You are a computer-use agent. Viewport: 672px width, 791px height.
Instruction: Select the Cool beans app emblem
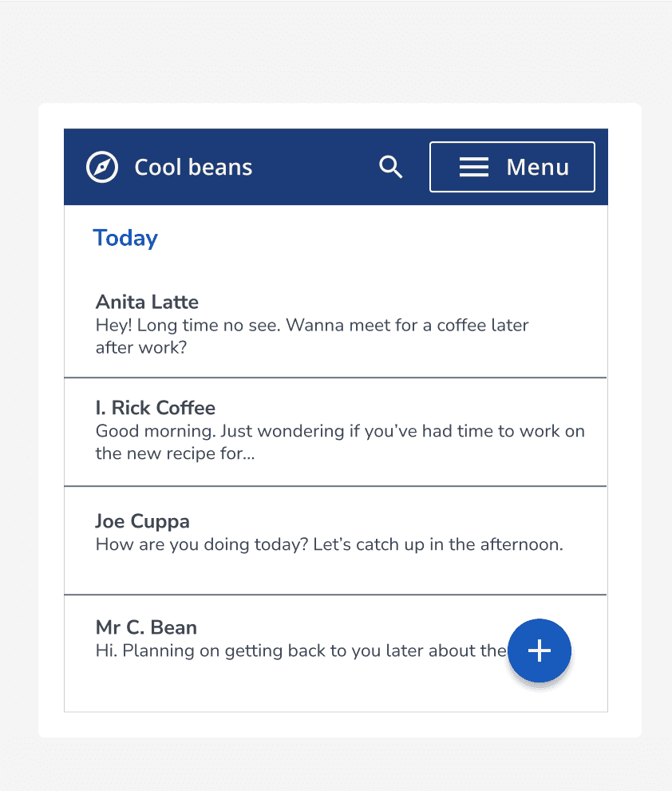101,167
